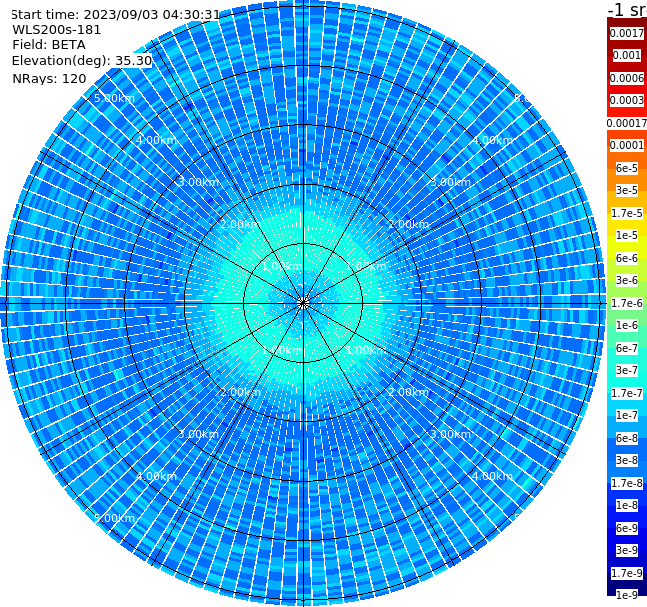Click the '6e-6' colorbar tick label
The width and height of the screenshot is (647, 607).
(627, 258)
